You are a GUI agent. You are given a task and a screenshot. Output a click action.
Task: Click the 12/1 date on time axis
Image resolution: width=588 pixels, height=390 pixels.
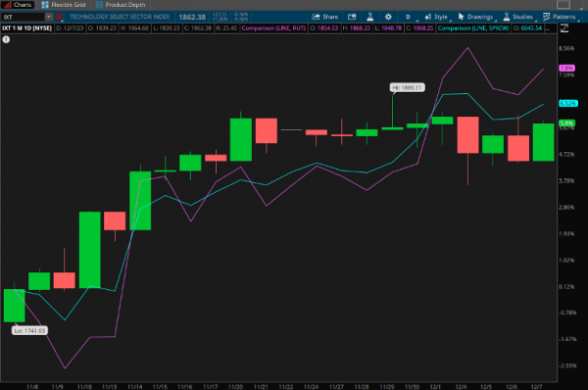(435, 387)
